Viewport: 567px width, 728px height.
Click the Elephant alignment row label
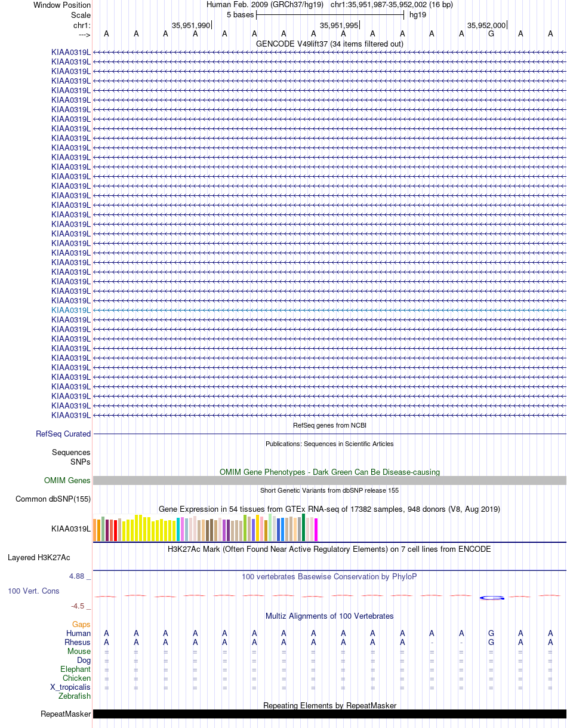click(75, 669)
